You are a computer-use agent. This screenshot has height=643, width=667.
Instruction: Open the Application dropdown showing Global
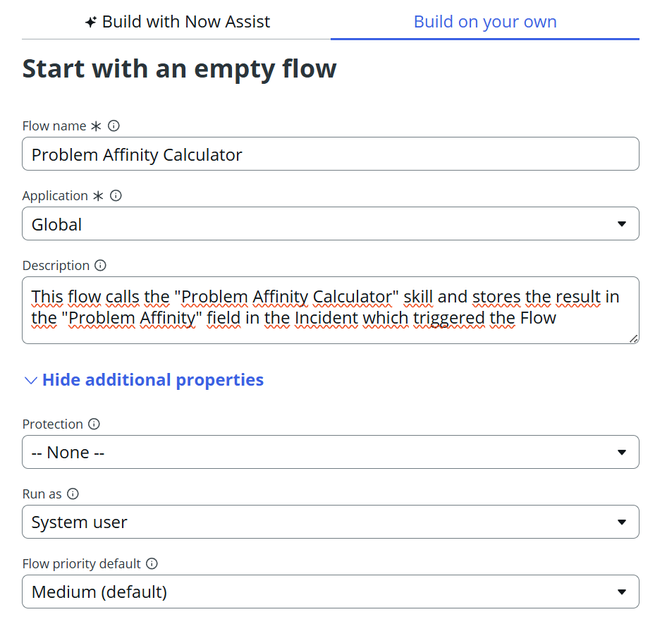pos(330,224)
